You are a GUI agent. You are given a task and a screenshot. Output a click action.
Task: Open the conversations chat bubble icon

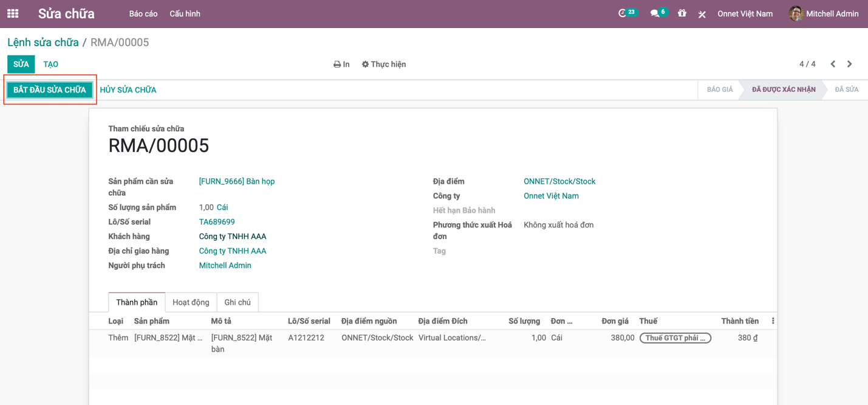tap(655, 13)
